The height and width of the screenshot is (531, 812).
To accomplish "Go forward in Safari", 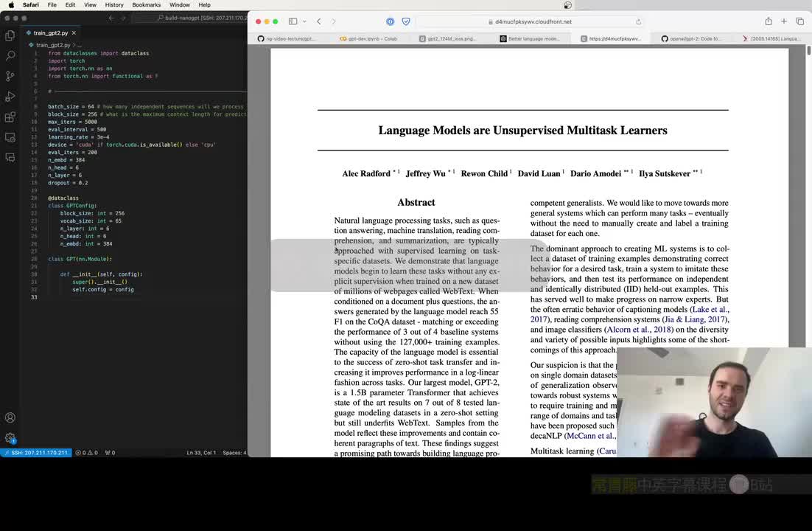I will pos(334,21).
